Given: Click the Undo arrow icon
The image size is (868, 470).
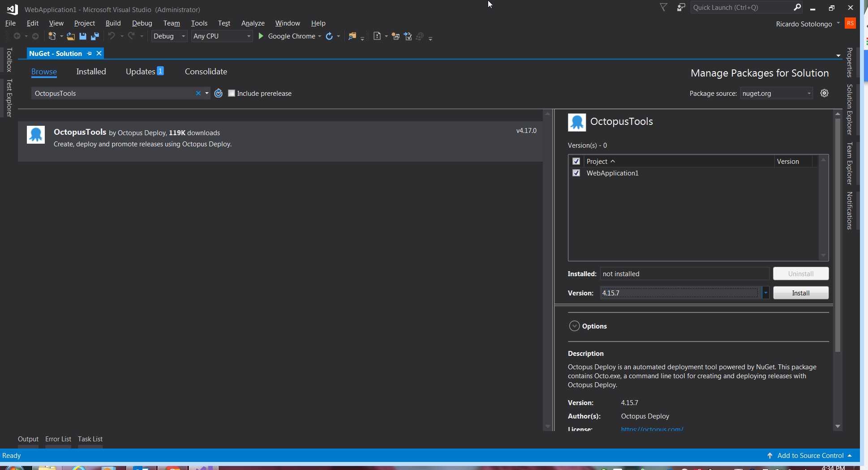Looking at the screenshot, I should 112,36.
